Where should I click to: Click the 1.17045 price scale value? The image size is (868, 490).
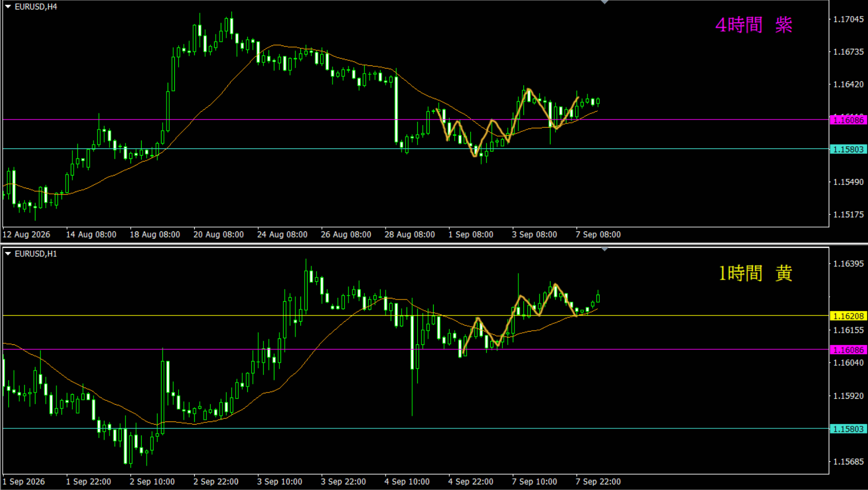pyautogui.click(x=849, y=19)
